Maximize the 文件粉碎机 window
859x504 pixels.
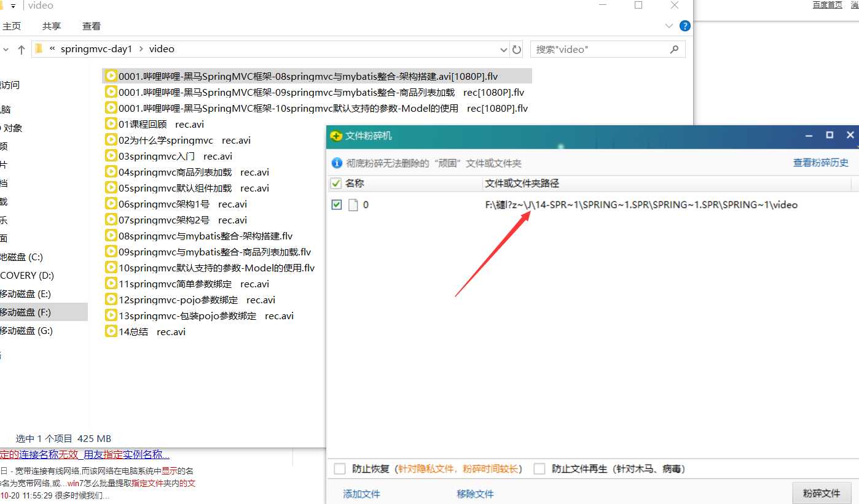pos(830,135)
